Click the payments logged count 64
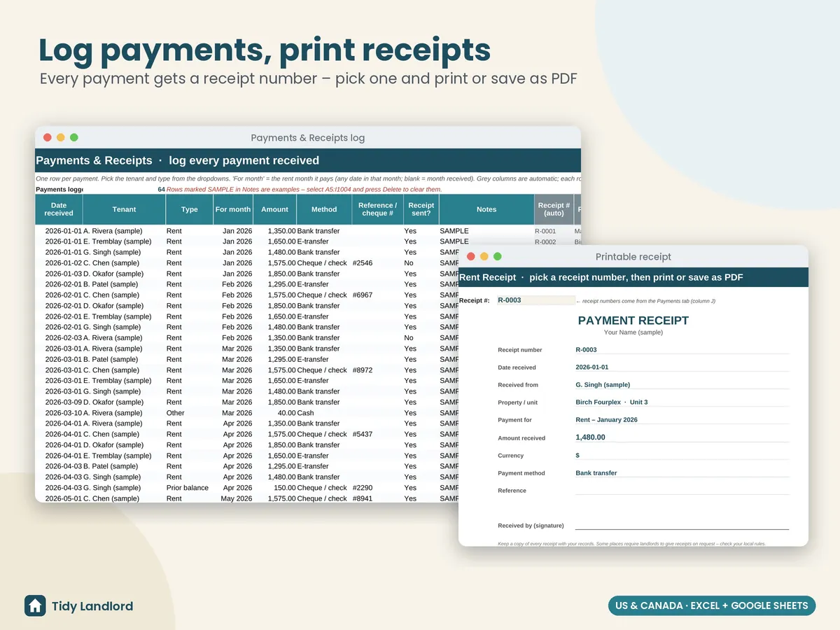The image size is (840, 630). tap(161, 189)
